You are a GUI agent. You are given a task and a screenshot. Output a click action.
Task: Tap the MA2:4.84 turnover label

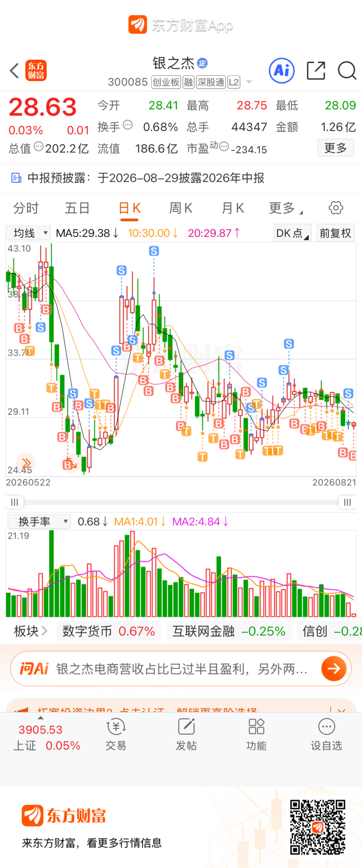pyautogui.click(x=200, y=522)
